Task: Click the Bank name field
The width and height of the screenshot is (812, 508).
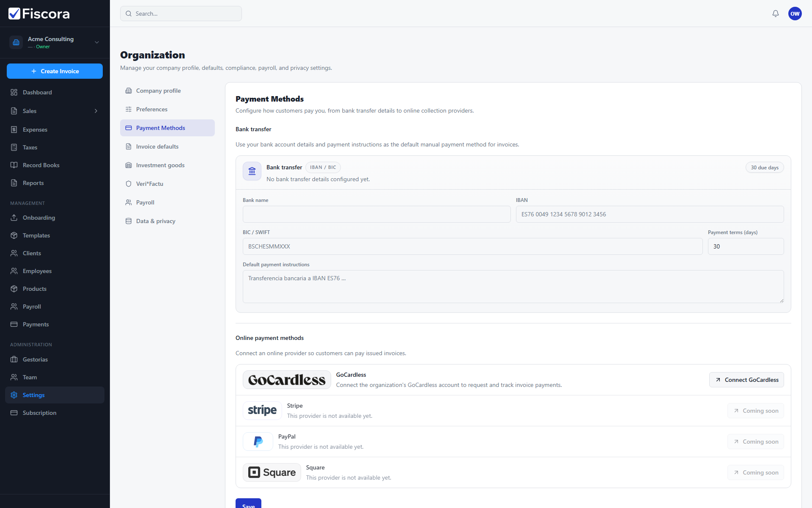Action: 376,214
